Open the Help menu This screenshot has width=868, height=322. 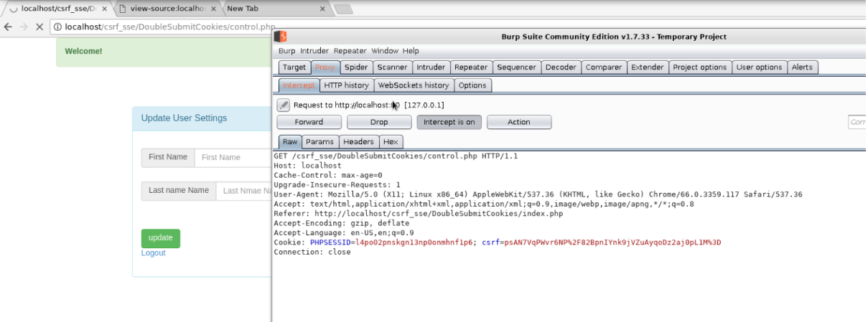pos(411,51)
